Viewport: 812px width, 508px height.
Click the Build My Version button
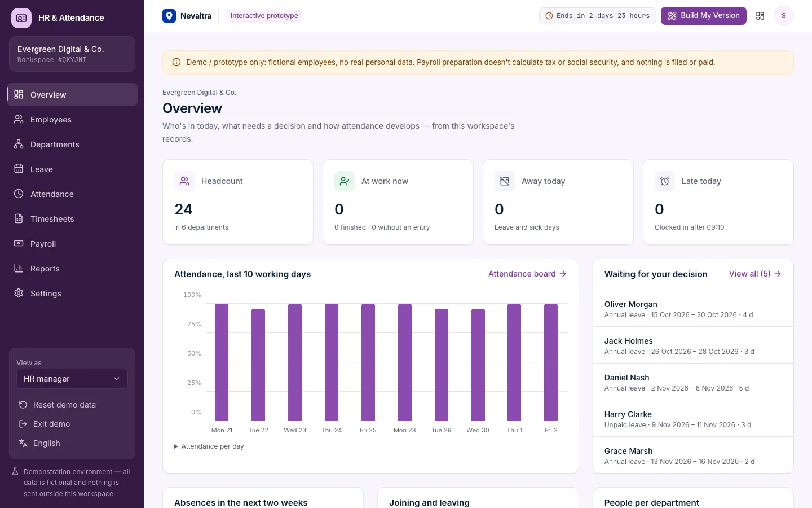coord(704,16)
